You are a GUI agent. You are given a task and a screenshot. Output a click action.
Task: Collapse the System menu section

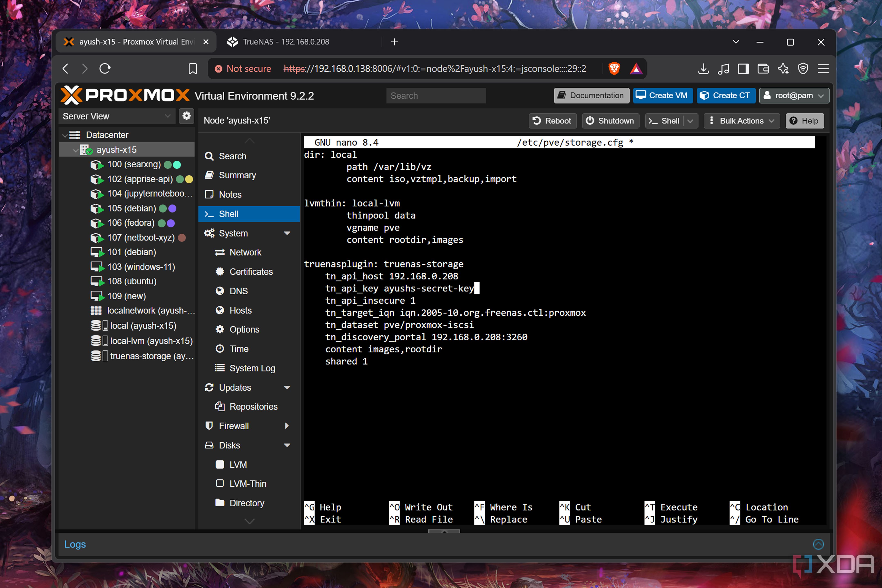[287, 233]
